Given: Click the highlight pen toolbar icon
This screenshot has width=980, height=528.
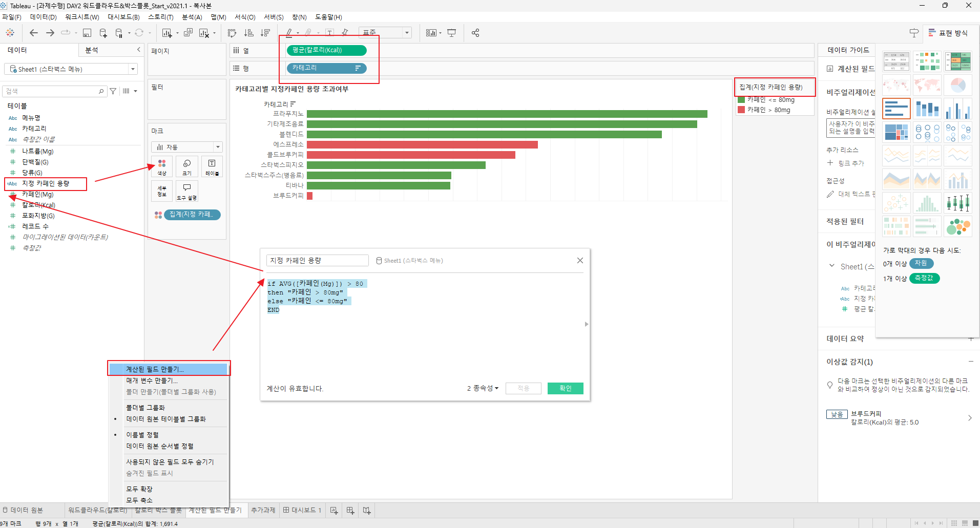Looking at the screenshot, I should (289, 33).
